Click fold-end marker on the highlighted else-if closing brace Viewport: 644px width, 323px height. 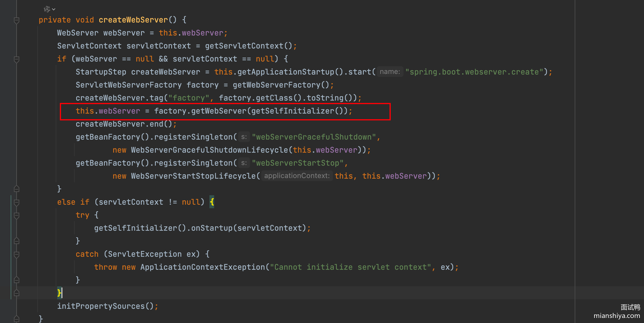[17, 293]
